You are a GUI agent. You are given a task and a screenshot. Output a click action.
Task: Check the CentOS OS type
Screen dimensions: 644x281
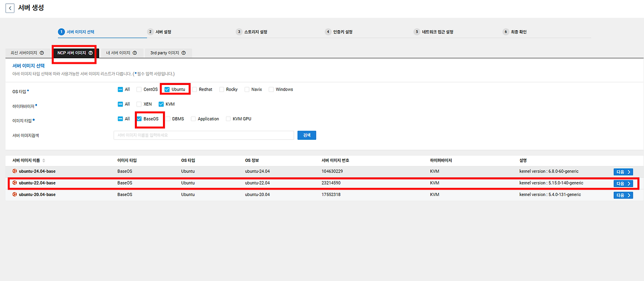(x=139, y=89)
